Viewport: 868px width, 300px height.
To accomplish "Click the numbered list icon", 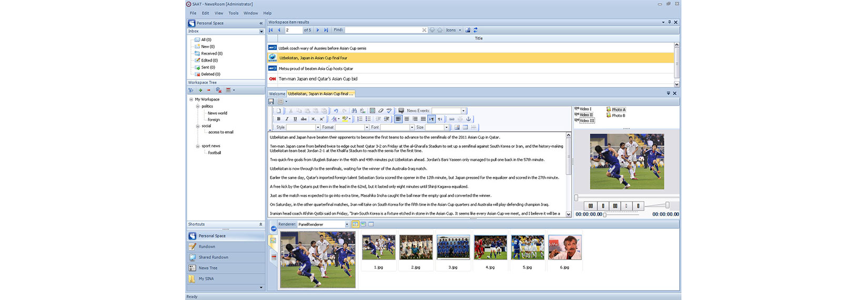I will [x=360, y=119].
